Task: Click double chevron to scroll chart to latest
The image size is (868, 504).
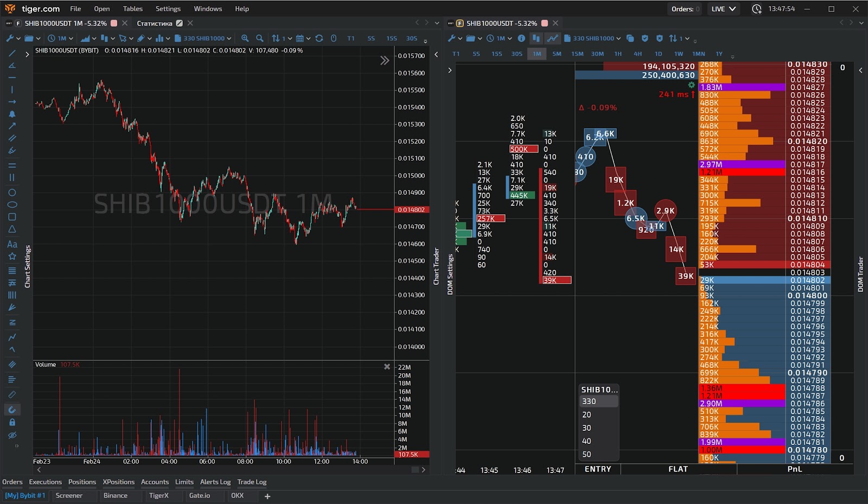Action: [x=385, y=61]
